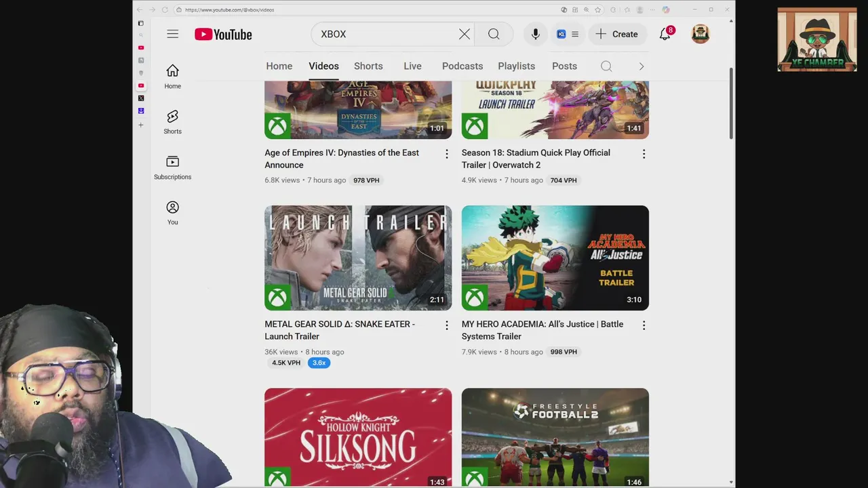Screen dimensions: 868x488
Task: Open the Live tab
Action: click(412, 66)
